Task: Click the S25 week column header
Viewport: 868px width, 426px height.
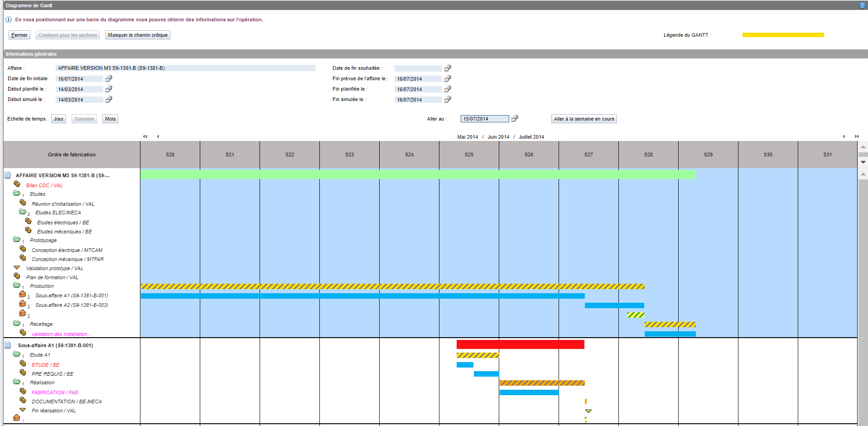Action: pyautogui.click(x=469, y=155)
